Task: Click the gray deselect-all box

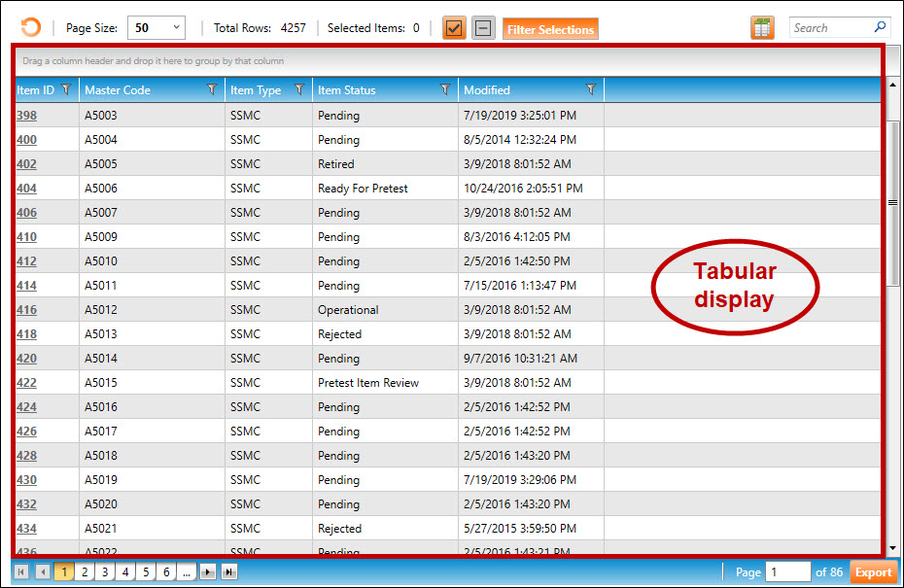Action: [483, 28]
